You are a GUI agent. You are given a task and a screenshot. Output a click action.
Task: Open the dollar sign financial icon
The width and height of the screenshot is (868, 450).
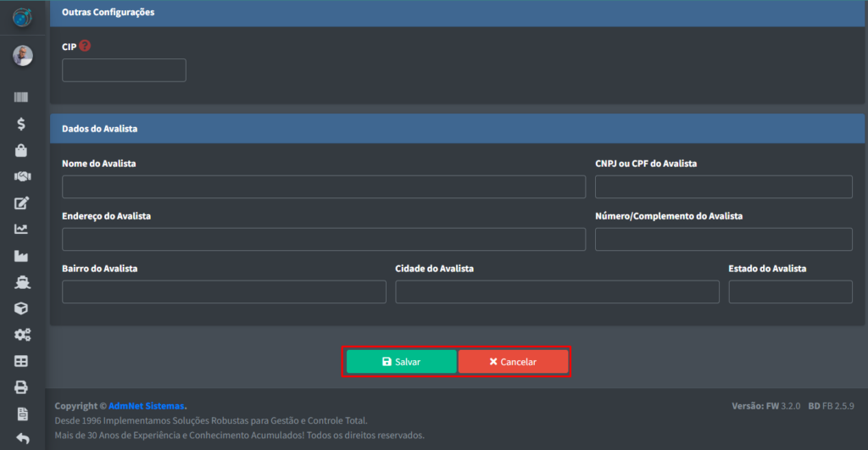point(22,124)
